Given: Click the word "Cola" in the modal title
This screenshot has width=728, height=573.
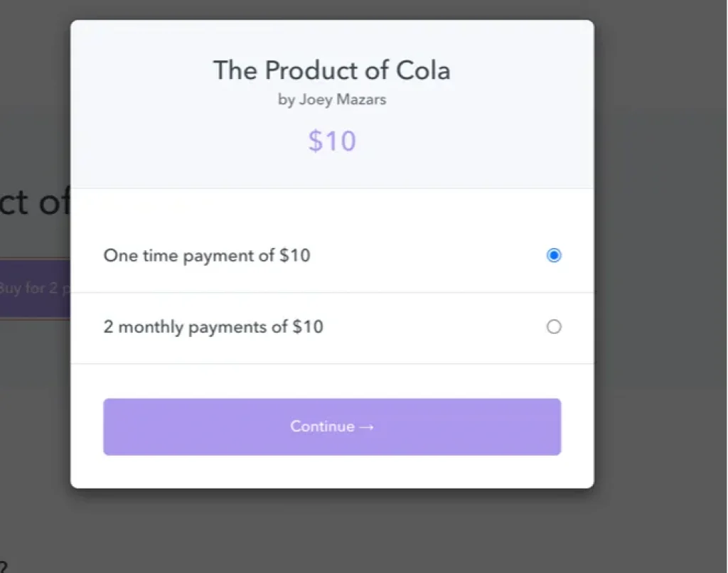Looking at the screenshot, I should tap(422, 70).
